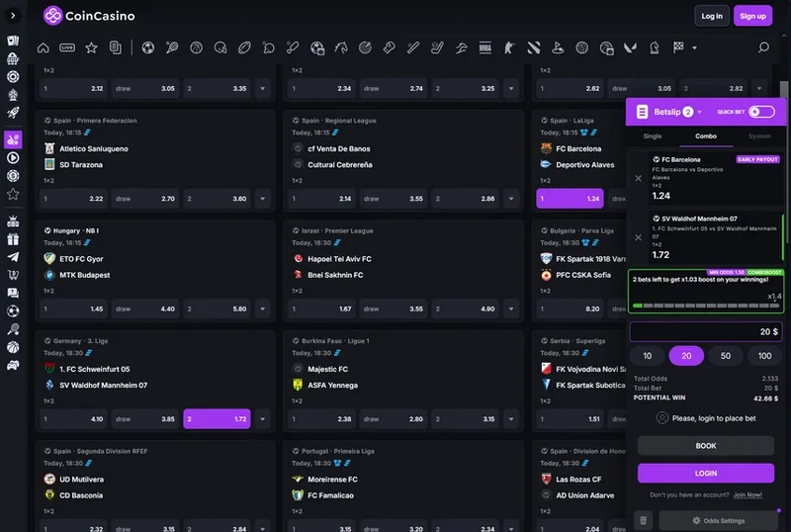Select the 50 stake amount chip
Screen dimensions: 791x532
coord(726,356)
